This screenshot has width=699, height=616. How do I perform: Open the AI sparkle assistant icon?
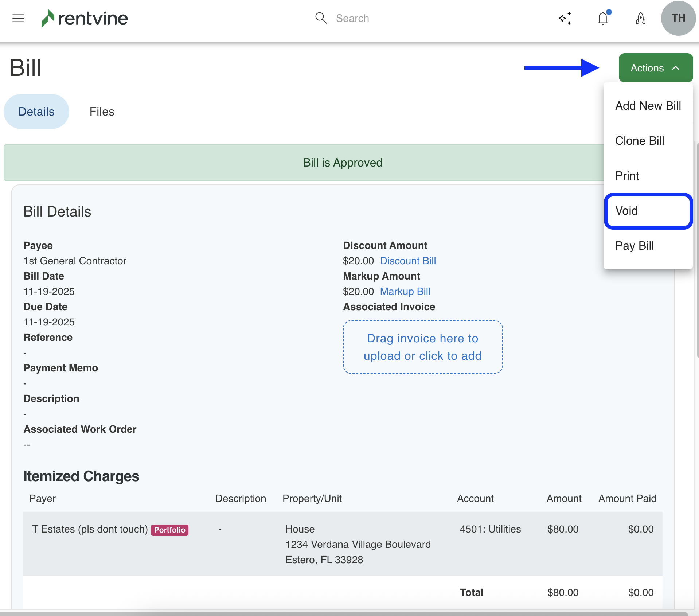(x=565, y=18)
